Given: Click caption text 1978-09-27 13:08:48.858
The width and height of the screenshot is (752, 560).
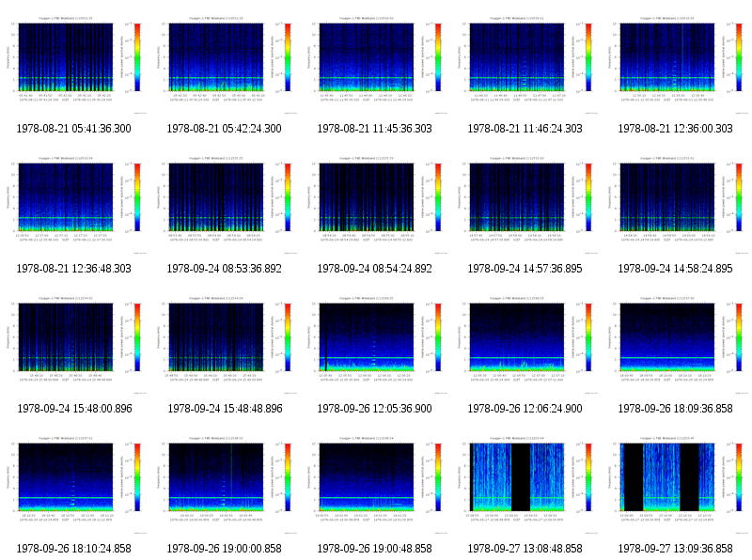Looking at the screenshot, I should 525,549.
